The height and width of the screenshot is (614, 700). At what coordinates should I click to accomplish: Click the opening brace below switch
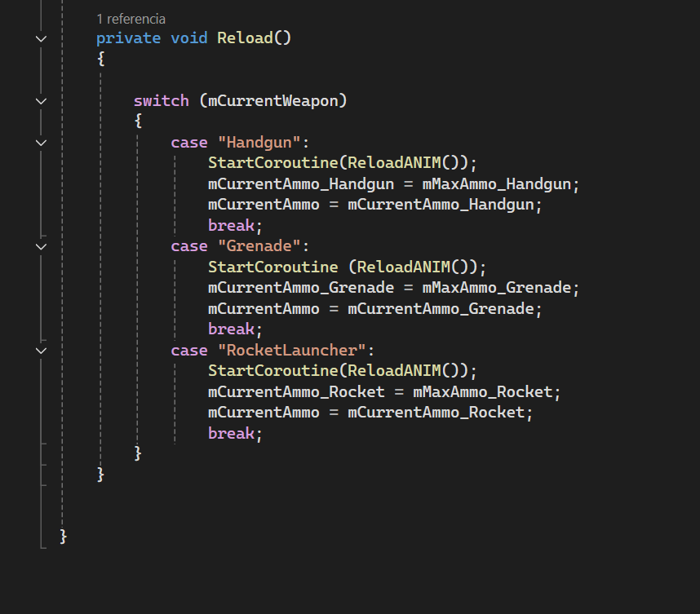(139, 121)
